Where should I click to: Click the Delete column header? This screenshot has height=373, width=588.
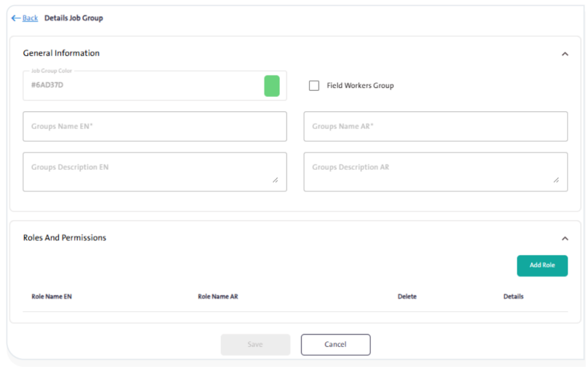tap(407, 297)
